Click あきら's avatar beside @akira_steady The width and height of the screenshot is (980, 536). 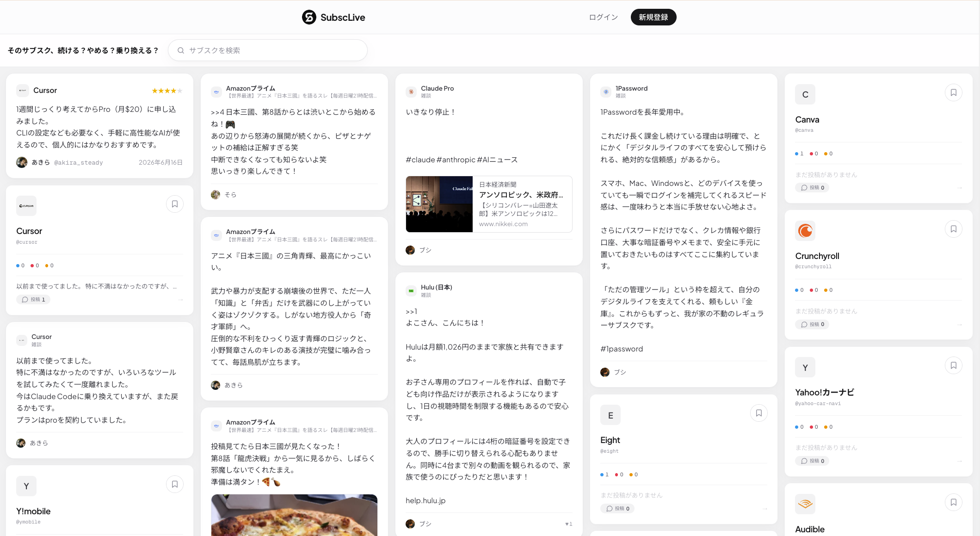[x=22, y=162]
